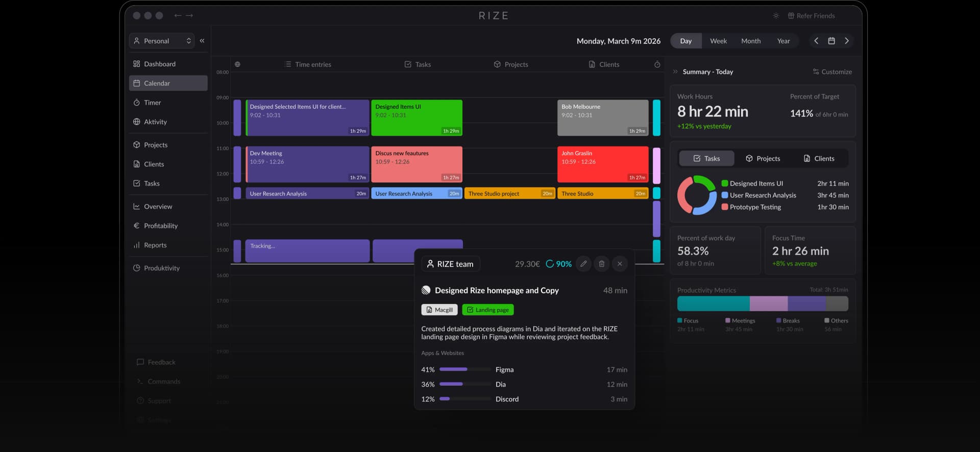This screenshot has height=452, width=980.
Task: Click the Landing page task tag
Action: pos(488,310)
